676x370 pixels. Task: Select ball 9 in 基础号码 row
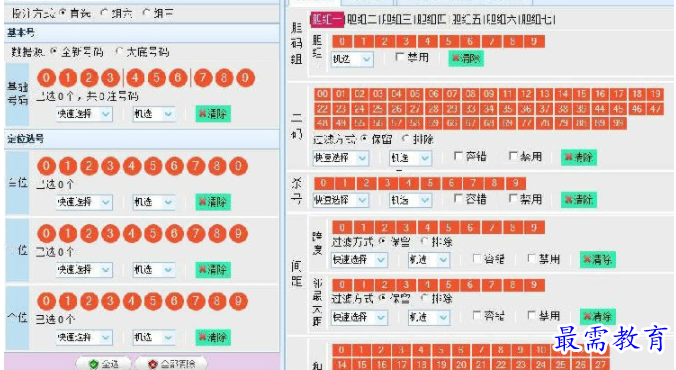pos(245,78)
